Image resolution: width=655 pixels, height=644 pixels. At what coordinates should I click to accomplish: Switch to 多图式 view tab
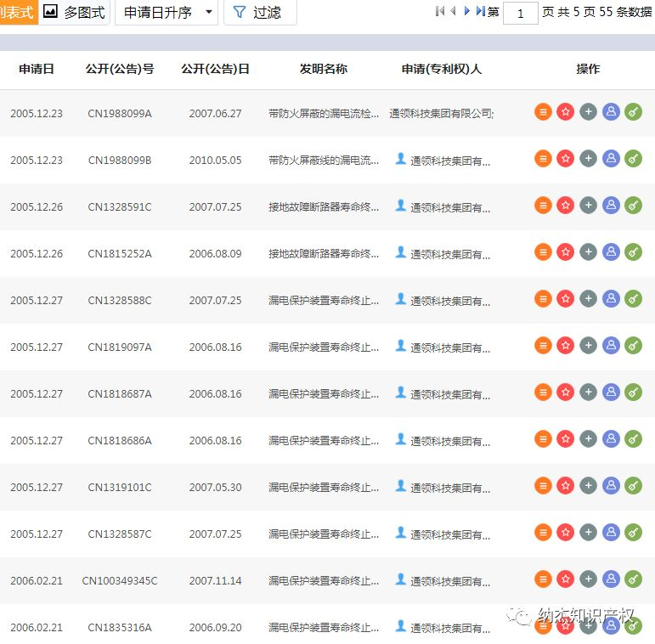click(75, 12)
